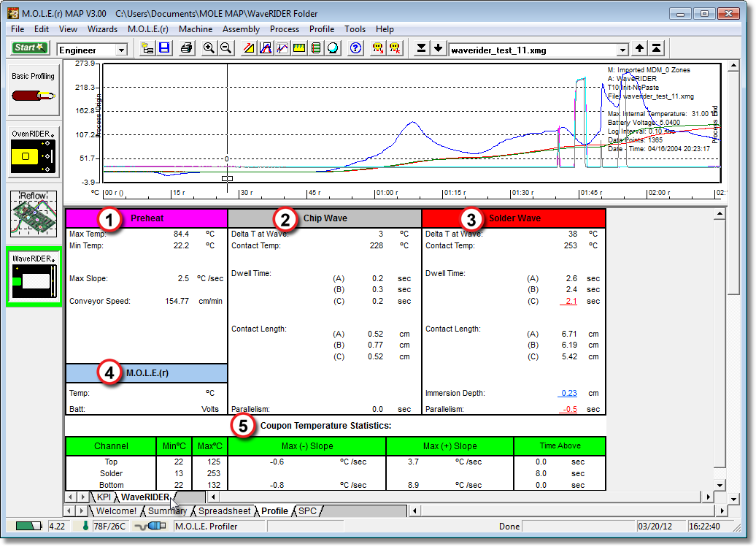Click the blue line chart tool icon

pos(282,48)
